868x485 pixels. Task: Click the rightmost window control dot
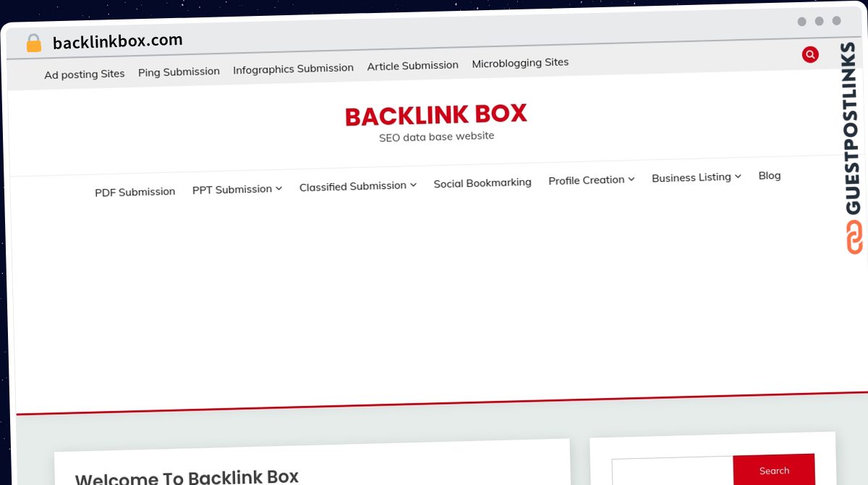tap(836, 21)
